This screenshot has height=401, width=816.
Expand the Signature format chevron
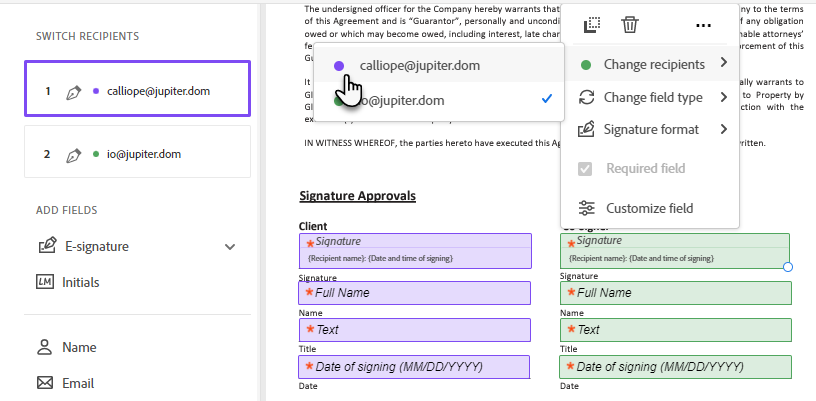pyautogui.click(x=723, y=129)
